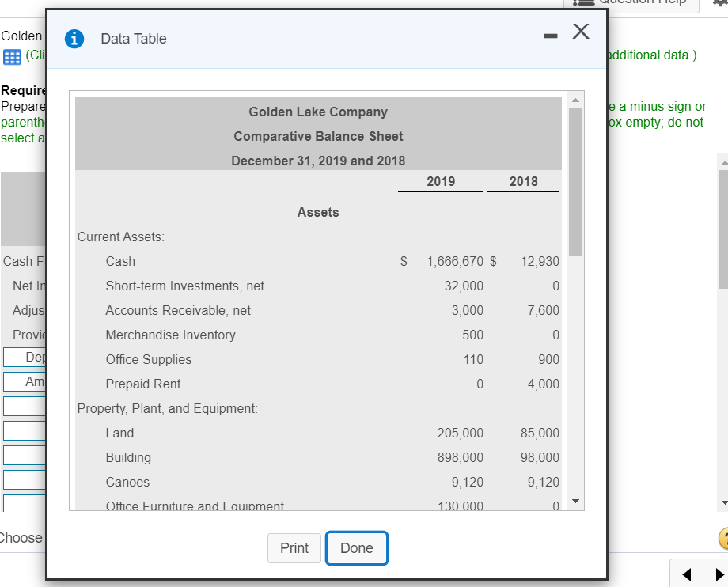The height and width of the screenshot is (587, 728).
Task: Click the Cash 2018 value 12,930
Action: click(540, 261)
